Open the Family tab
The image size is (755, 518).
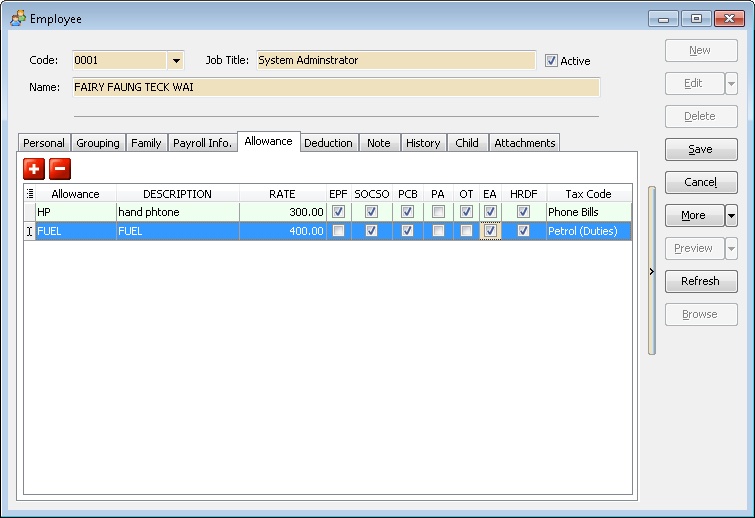coord(146,143)
